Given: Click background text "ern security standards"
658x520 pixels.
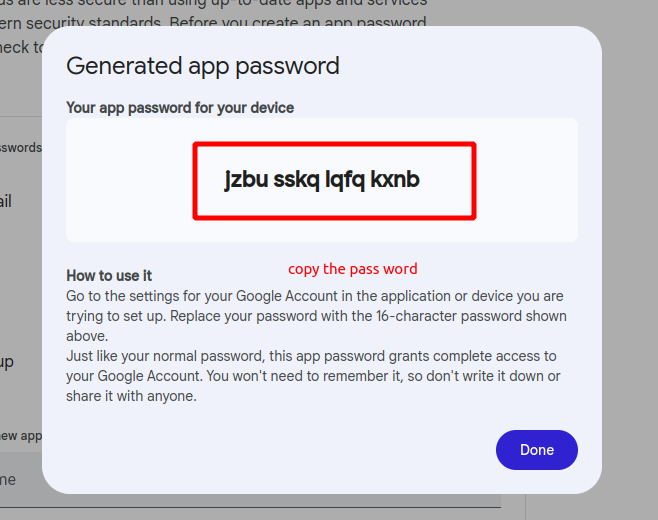Looking at the screenshot, I should pos(80,22).
